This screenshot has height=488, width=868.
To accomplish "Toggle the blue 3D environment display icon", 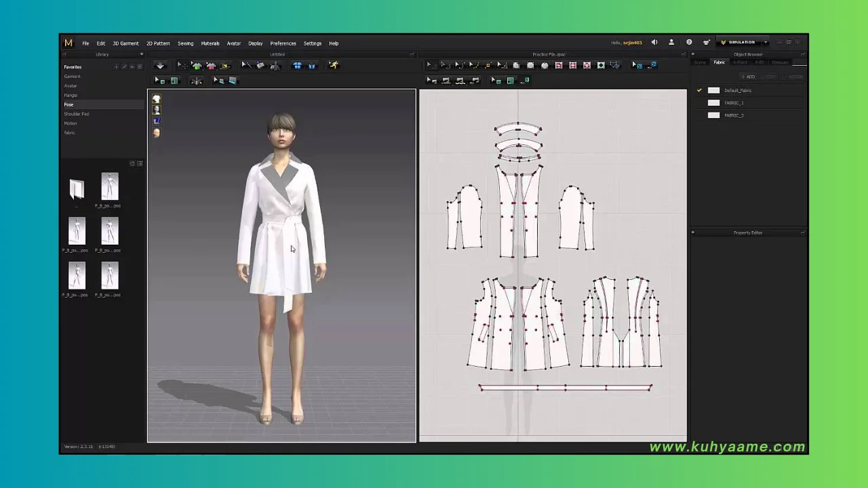I will (157, 121).
